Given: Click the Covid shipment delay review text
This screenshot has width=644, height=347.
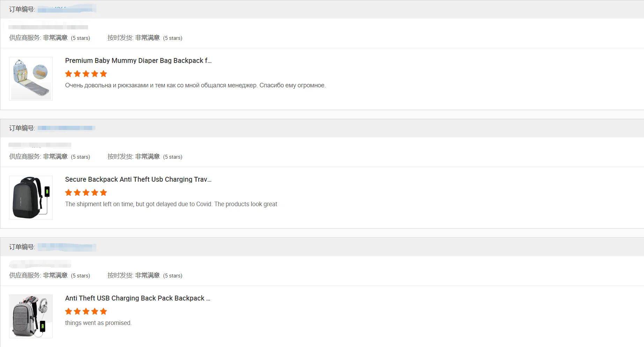Looking at the screenshot, I should tap(171, 204).
